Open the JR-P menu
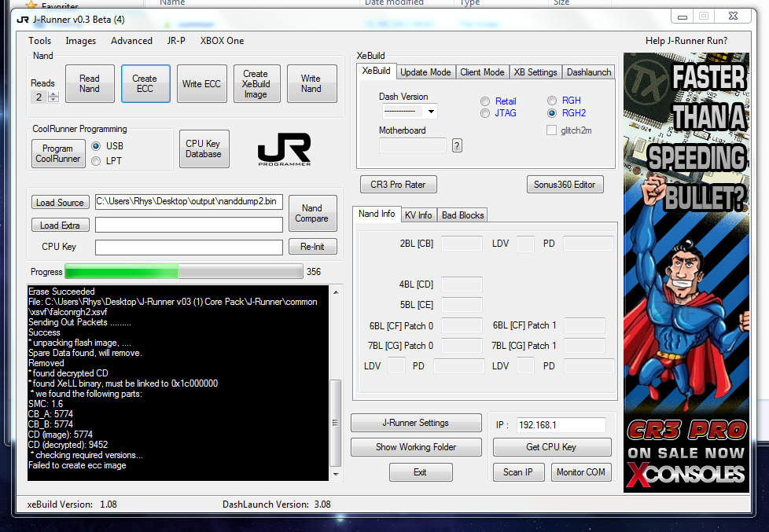The width and height of the screenshot is (769, 532). [x=176, y=41]
